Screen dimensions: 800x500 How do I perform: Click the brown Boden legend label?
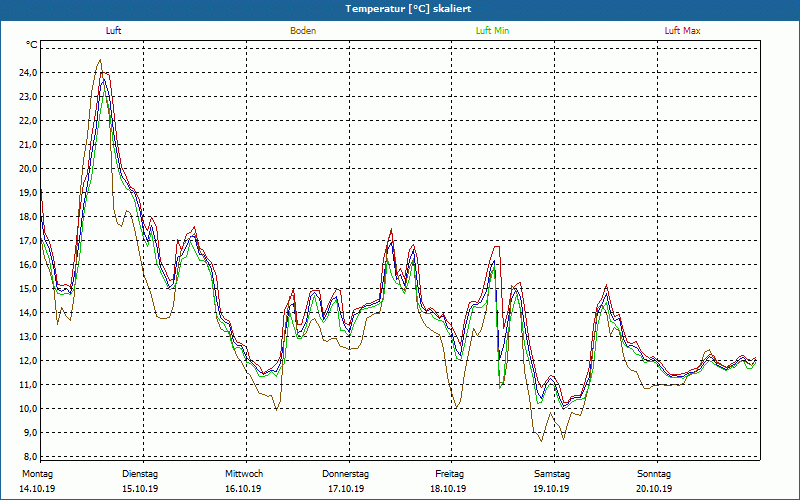coord(303,31)
